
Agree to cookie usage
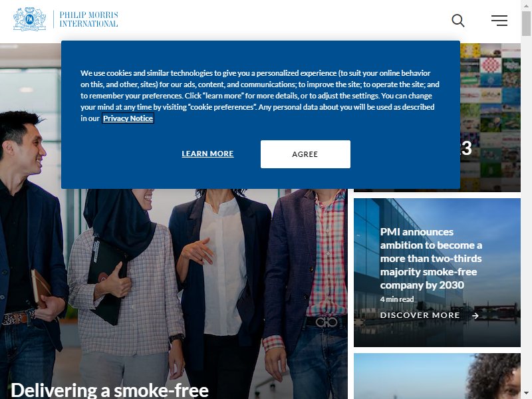[305, 154]
